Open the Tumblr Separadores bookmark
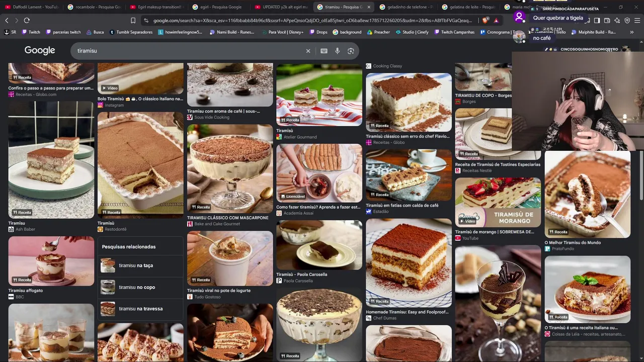Image resolution: width=644 pixels, height=362 pixels. [x=131, y=32]
